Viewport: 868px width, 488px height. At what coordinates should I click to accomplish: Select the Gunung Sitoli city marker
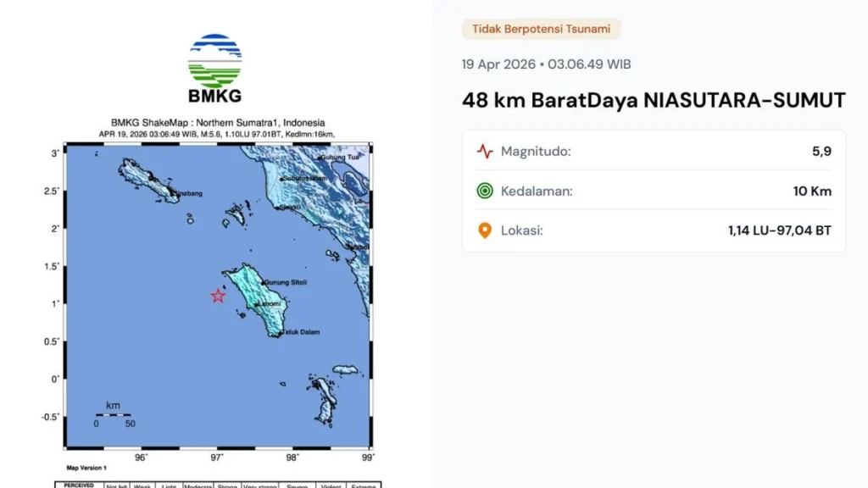pos(262,282)
